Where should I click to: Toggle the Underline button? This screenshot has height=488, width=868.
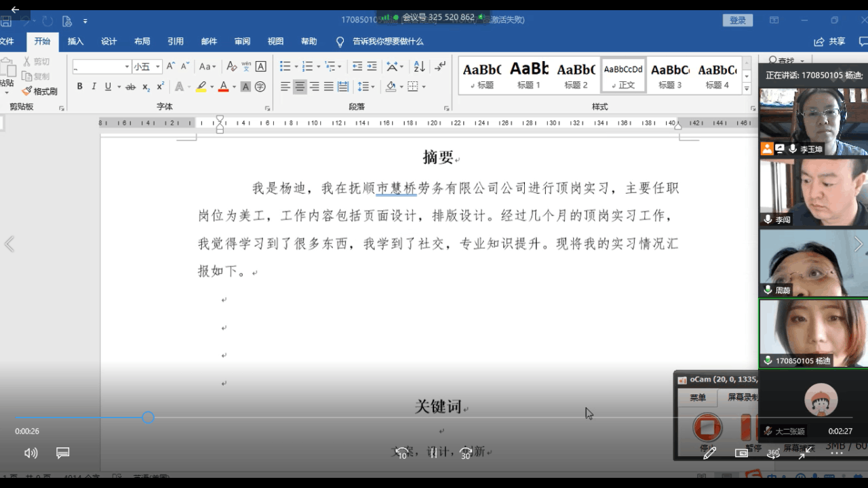108,87
